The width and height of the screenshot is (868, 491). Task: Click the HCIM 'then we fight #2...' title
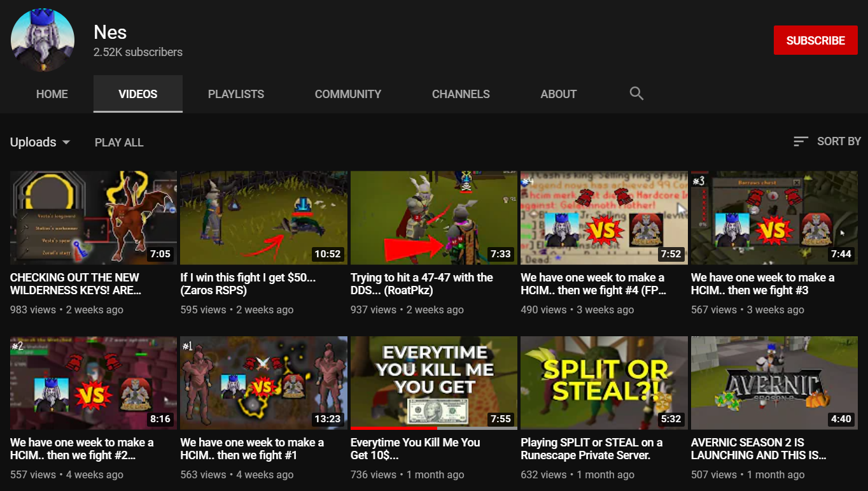pyautogui.click(x=82, y=449)
